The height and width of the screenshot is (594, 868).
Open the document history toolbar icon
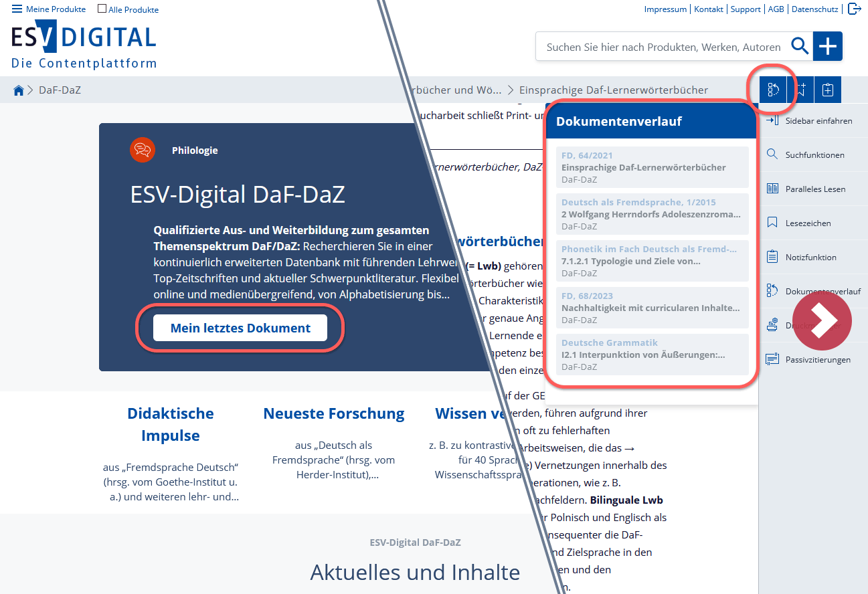[x=773, y=90]
